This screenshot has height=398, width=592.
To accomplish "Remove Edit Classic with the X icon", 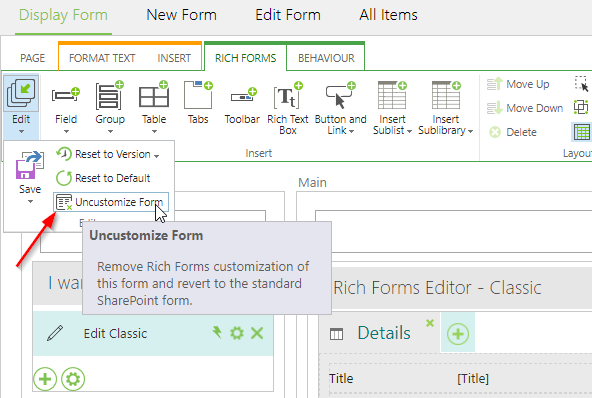I will pyautogui.click(x=257, y=333).
